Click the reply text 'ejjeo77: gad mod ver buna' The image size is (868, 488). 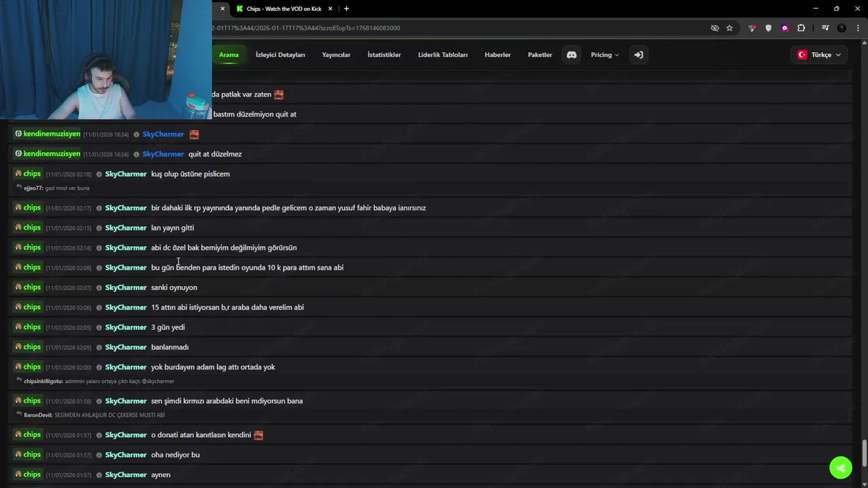(x=57, y=188)
